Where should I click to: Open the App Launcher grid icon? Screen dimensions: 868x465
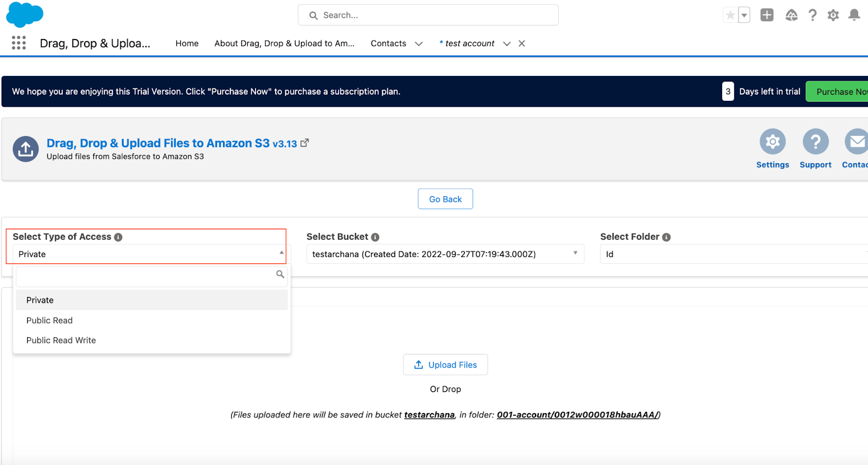pos(19,43)
